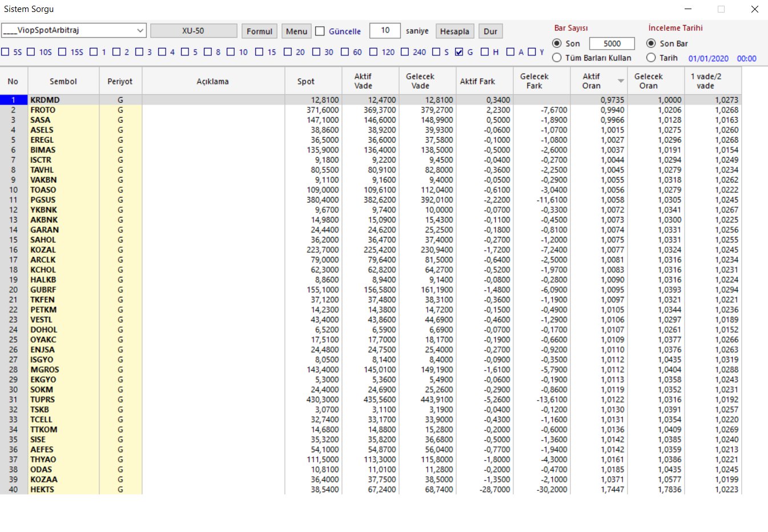This screenshot has height=532, width=768.
Task: Select the SASA symbol cell
Action: tap(63, 120)
